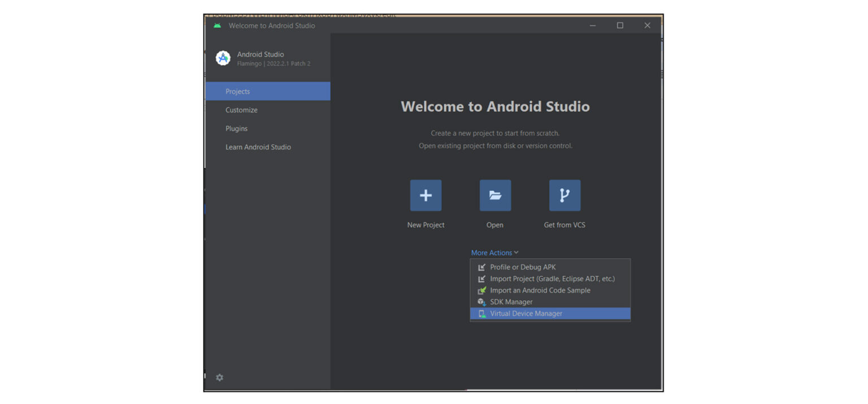Click the Profile or Debug APK icon
This screenshot has width=868, height=404.
click(481, 267)
